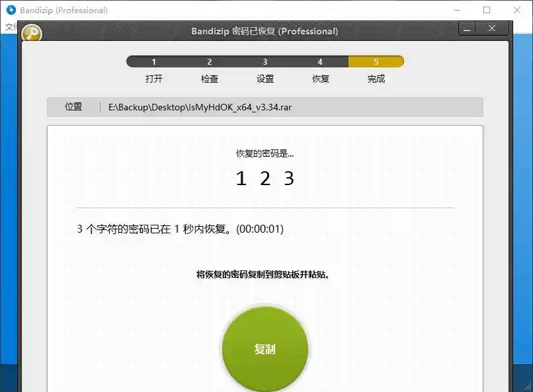Click the 恢复的密码是 heading text

[265, 153]
